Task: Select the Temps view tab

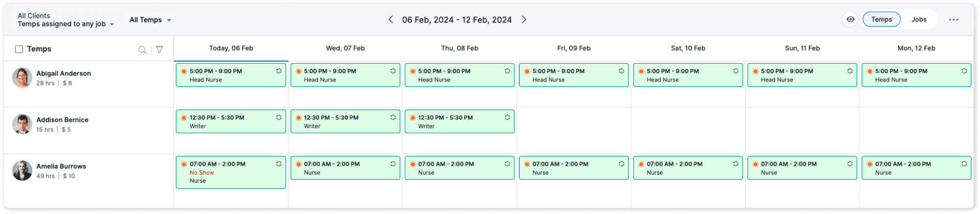Action: pos(881,20)
